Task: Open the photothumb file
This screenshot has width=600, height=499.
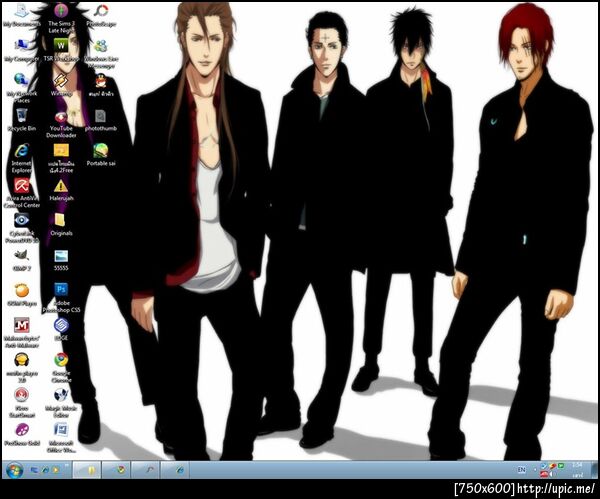Action: [101, 120]
